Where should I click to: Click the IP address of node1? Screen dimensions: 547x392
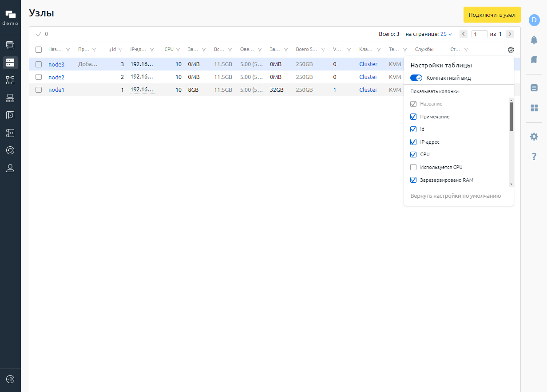[x=143, y=90]
